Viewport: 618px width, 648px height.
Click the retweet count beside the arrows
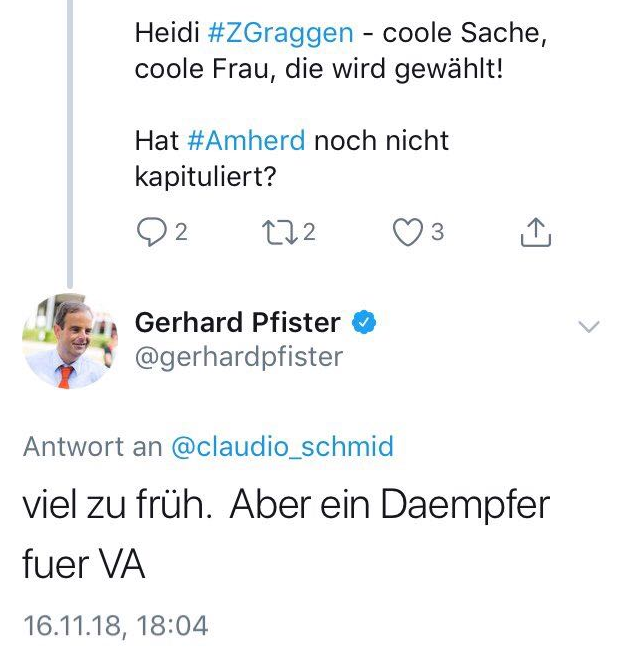(309, 233)
